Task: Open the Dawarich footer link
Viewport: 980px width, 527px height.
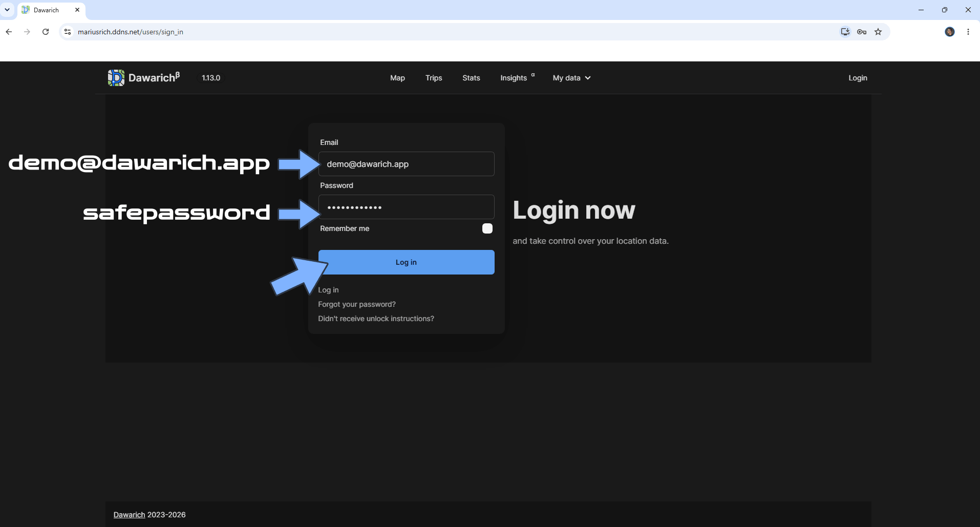Action: (x=130, y=515)
